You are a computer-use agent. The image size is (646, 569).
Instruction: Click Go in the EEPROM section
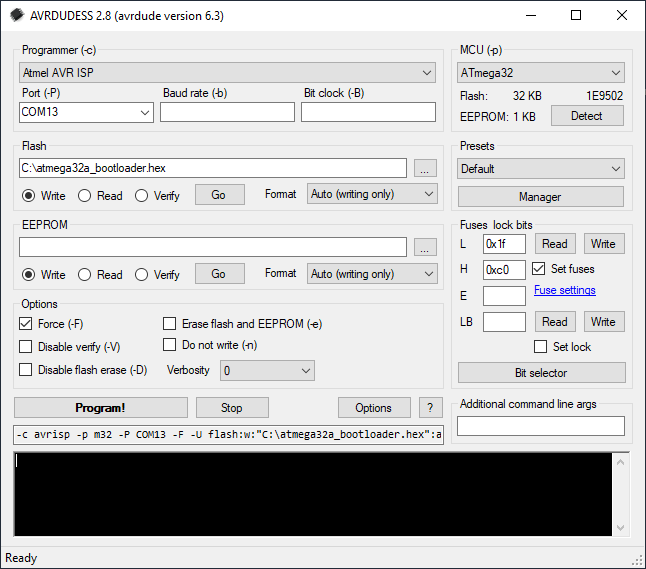(220, 274)
